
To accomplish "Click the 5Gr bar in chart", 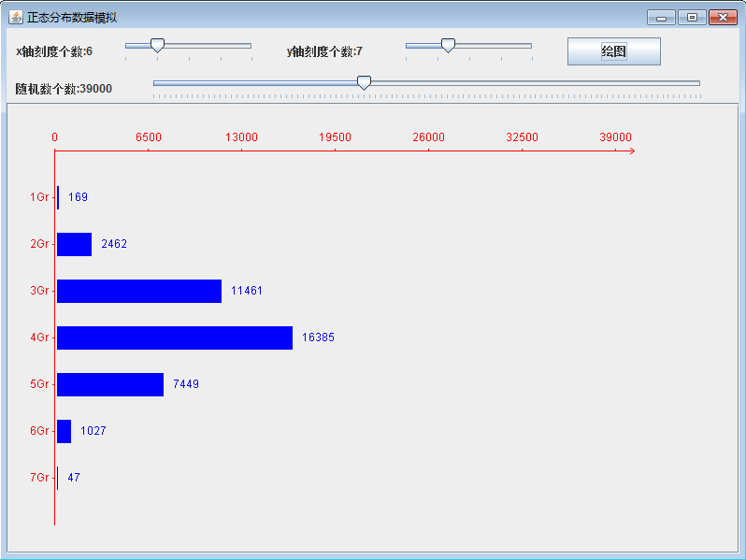I will [x=110, y=384].
